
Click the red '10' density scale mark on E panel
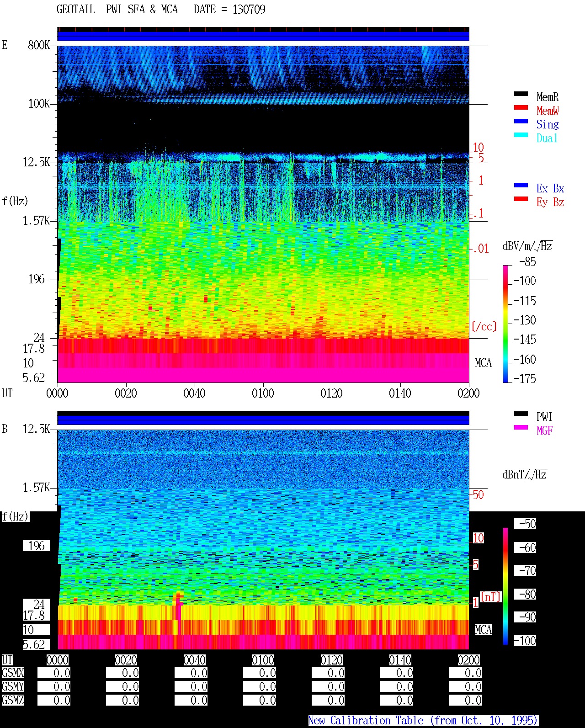coord(479,147)
